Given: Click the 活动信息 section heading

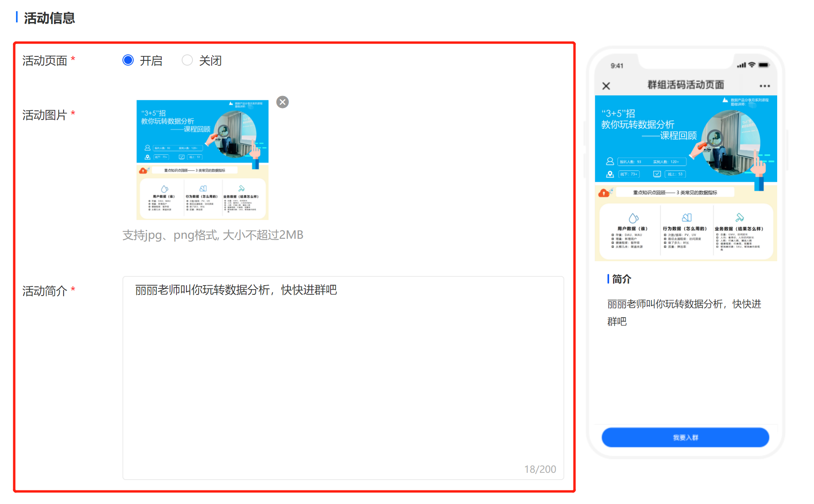Looking at the screenshot, I should coord(49,18).
